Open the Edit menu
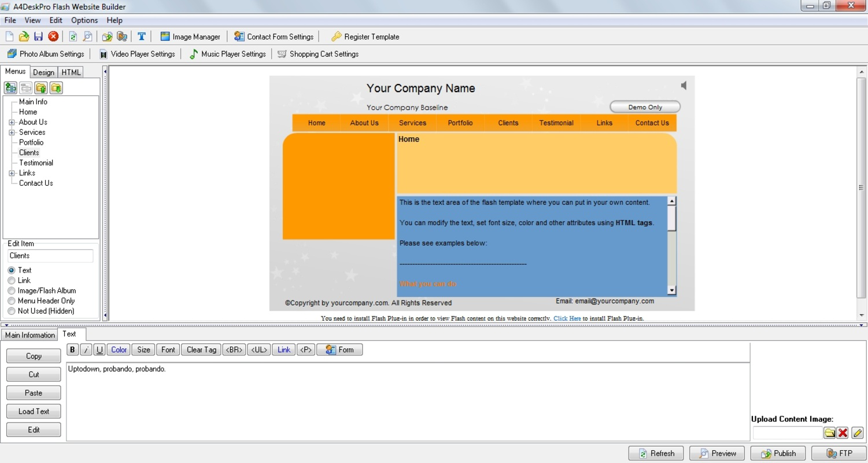 [x=56, y=20]
